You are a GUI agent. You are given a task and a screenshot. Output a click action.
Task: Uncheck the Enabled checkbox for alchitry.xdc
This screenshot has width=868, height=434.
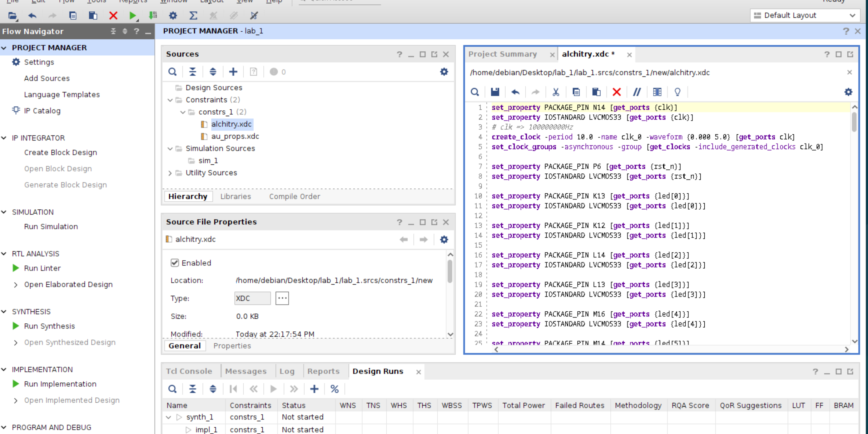tap(174, 262)
